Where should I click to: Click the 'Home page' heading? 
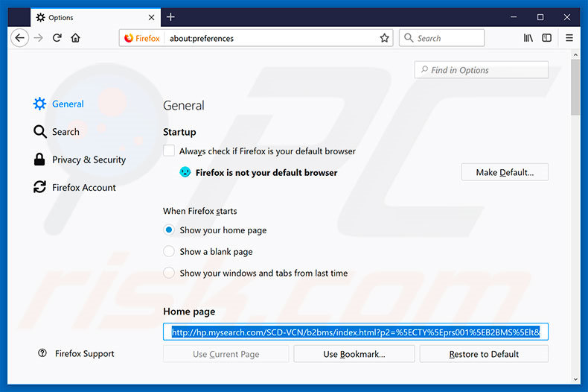189,312
